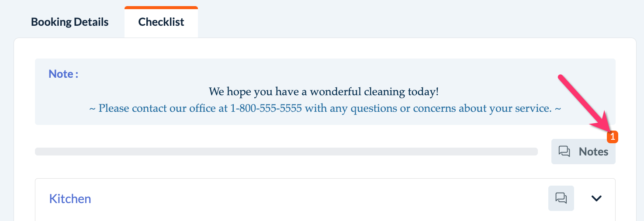Image resolution: width=644 pixels, height=221 pixels.
Task: Click the phone number 1-800-555-5555
Action: click(x=266, y=108)
